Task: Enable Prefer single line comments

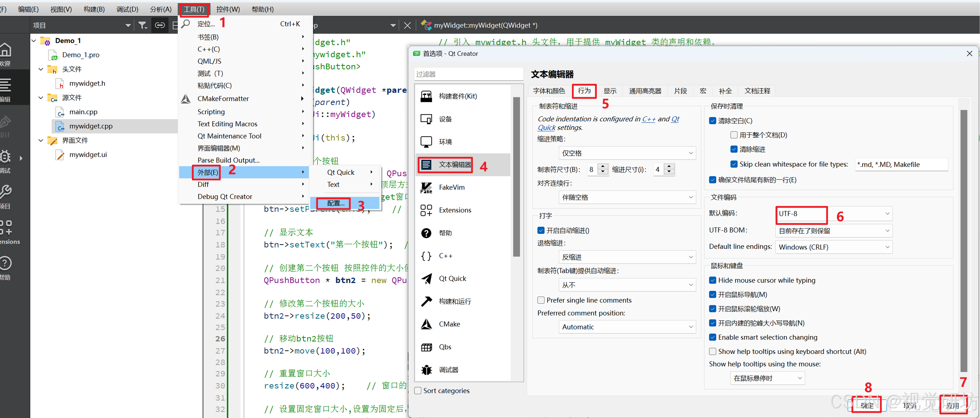Action: [541, 300]
